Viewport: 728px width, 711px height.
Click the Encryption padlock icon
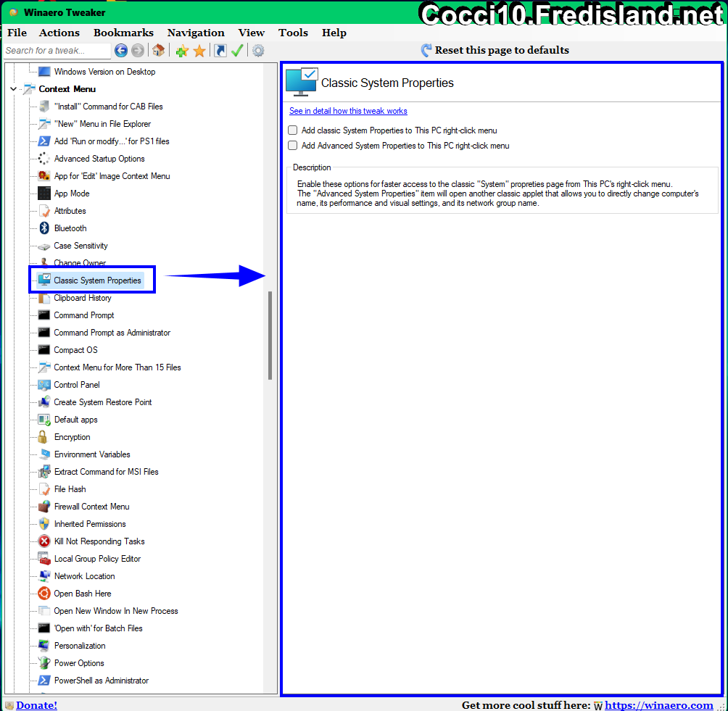[43, 437]
